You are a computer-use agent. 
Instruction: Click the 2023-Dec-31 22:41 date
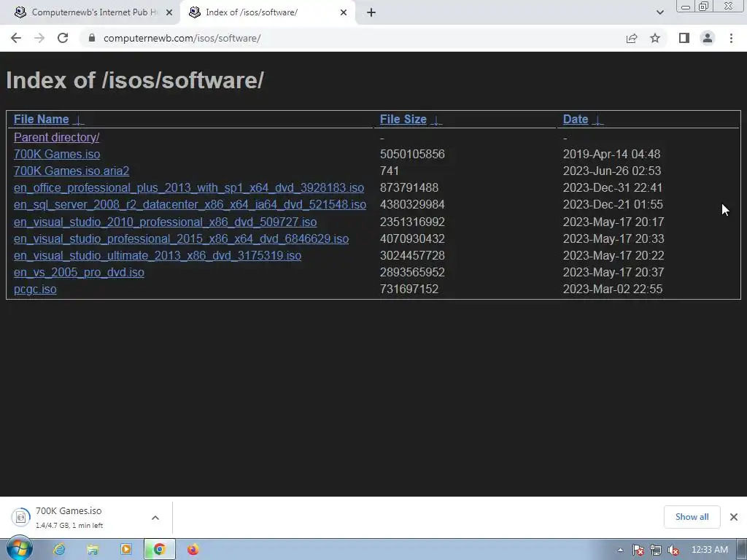(x=613, y=187)
